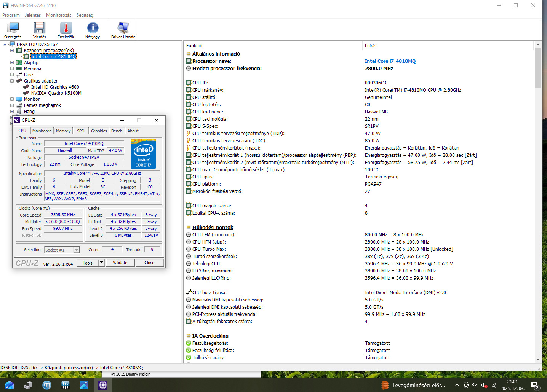547x392 pixels.
Task: Click the Általános információ section header
Action: (x=216, y=54)
